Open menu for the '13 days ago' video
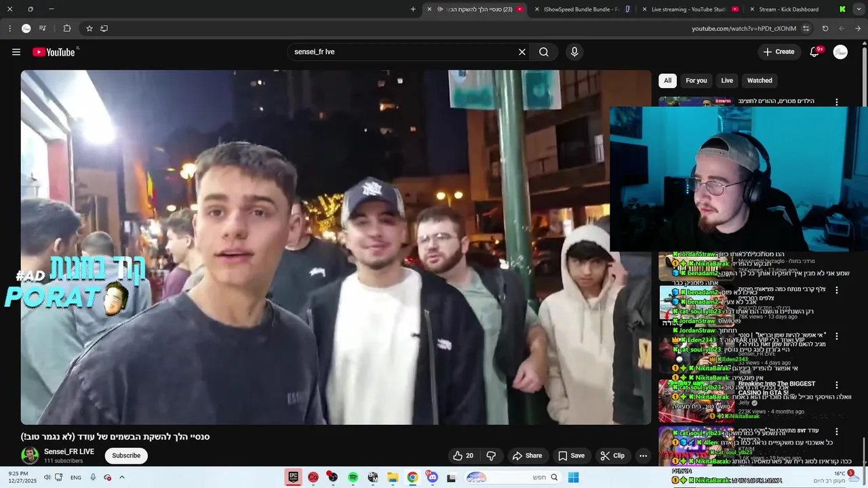The image size is (868, 488). 837,290
